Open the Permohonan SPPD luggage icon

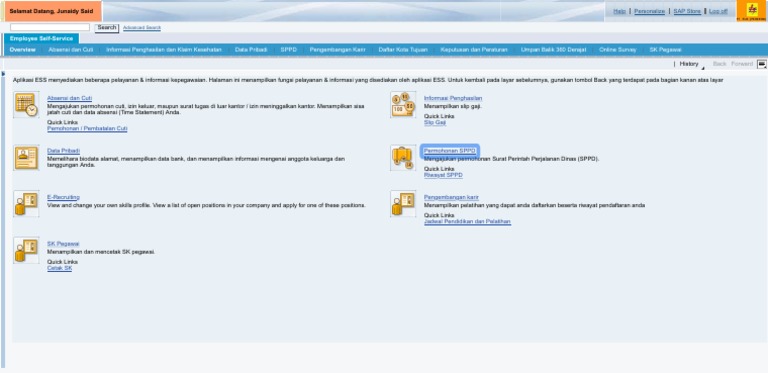tap(403, 158)
